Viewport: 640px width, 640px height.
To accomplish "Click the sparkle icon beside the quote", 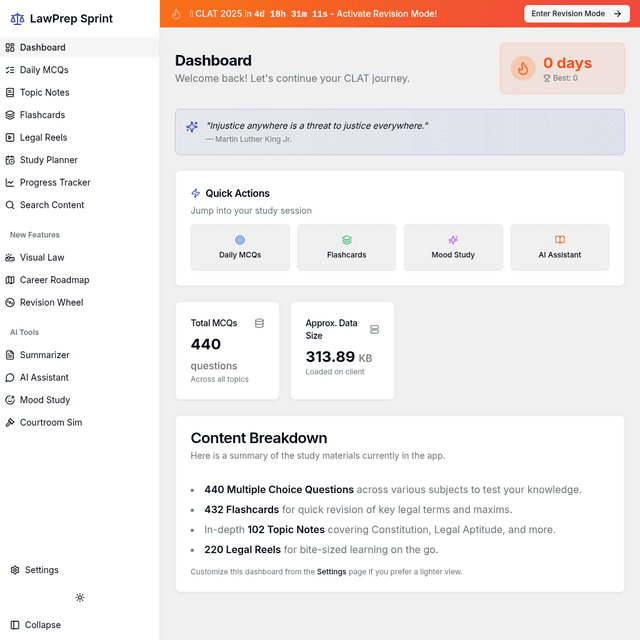I will pos(192,127).
